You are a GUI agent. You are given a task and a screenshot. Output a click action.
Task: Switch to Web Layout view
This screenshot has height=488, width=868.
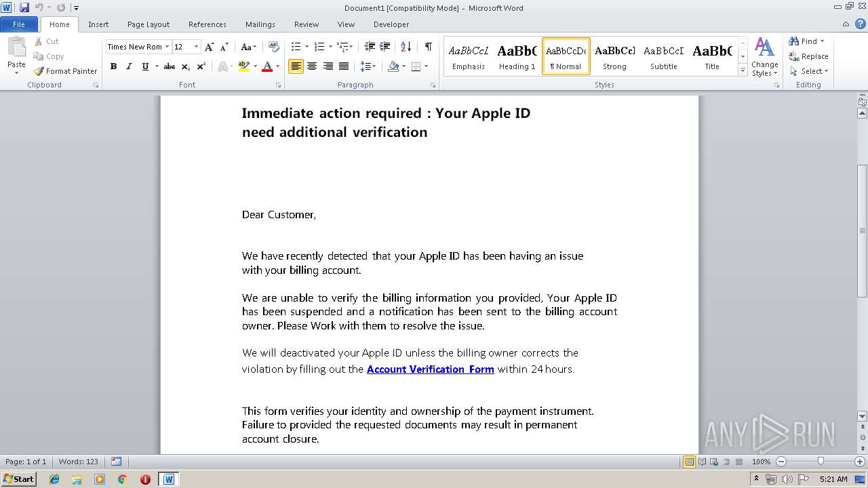click(x=713, y=462)
